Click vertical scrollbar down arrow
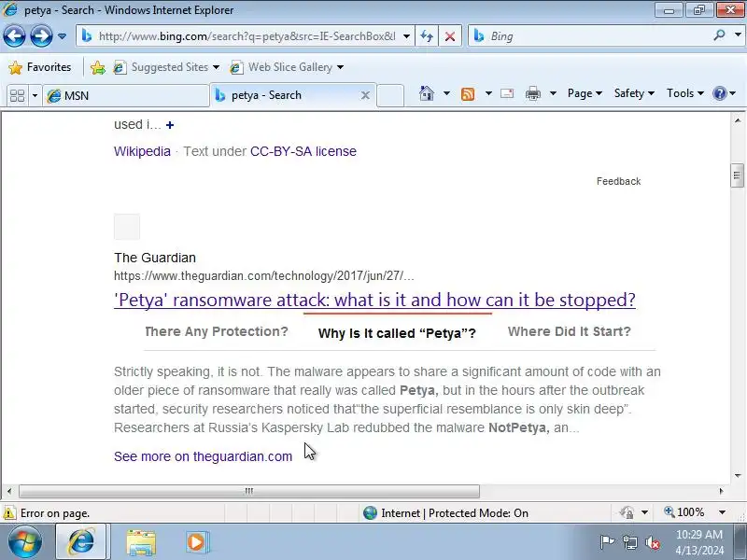 coord(738,475)
